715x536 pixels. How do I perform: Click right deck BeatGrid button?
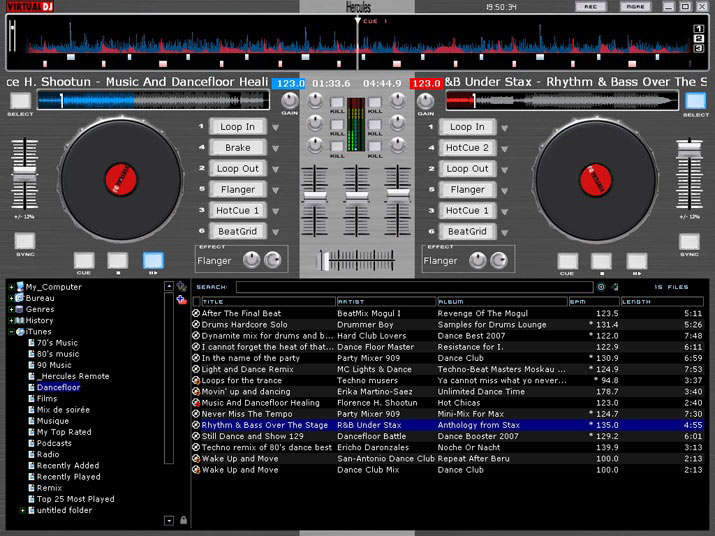[467, 232]
